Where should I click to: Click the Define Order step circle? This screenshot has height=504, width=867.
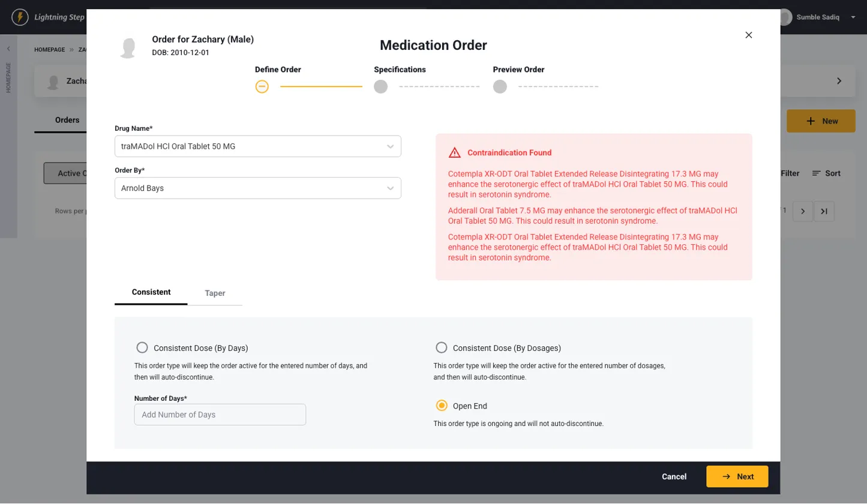pos(262,86)
